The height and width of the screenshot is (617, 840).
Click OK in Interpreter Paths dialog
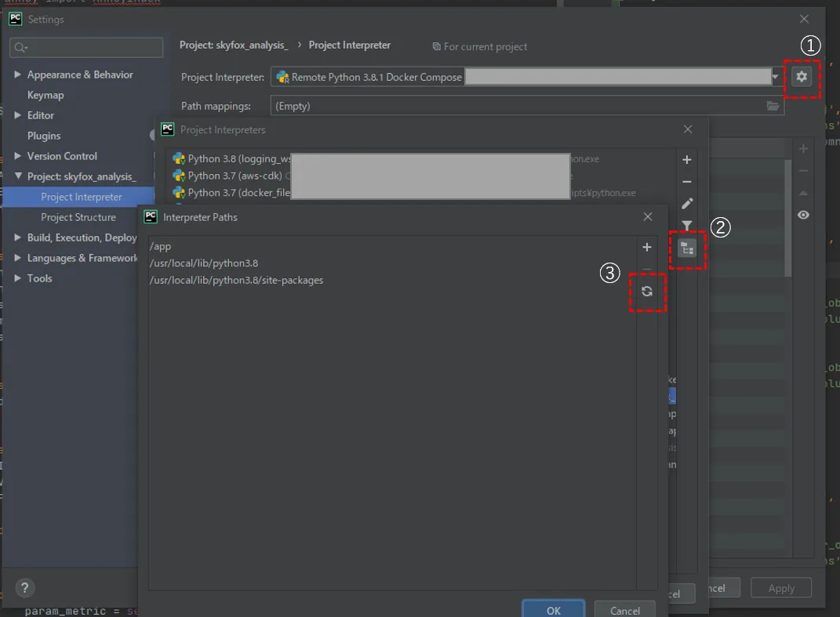[x=554, y=610]
